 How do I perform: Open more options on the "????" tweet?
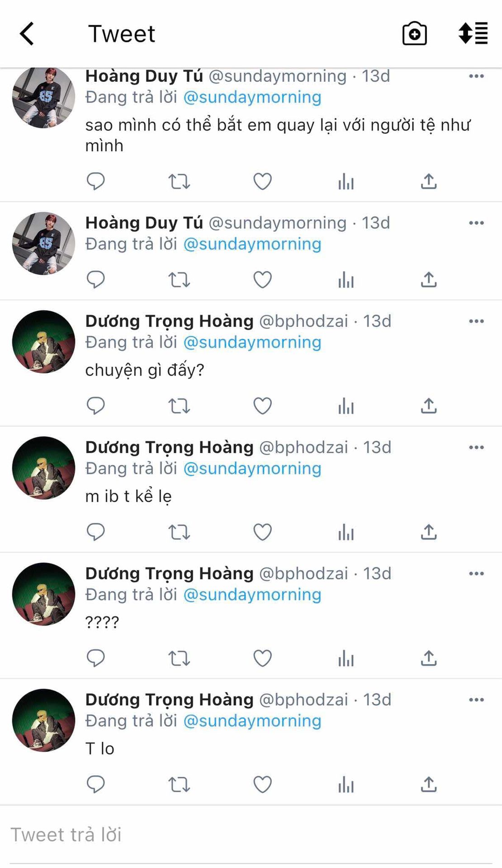[476, 574]
